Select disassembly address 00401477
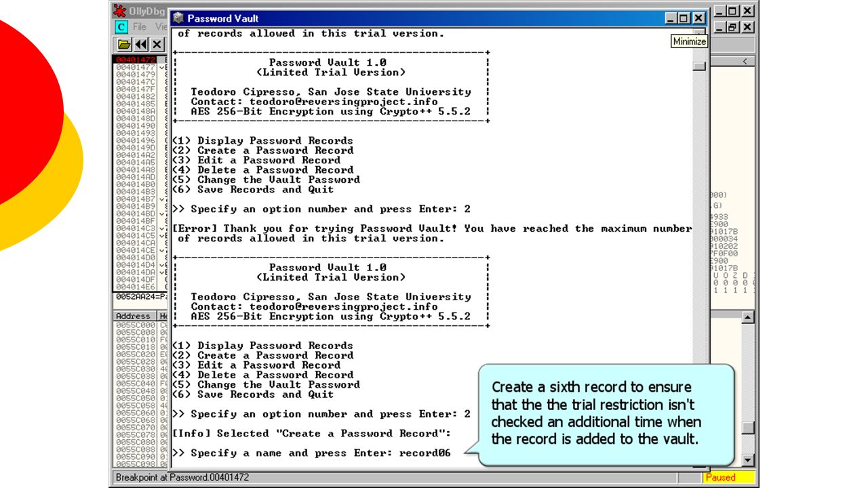868x488 pixels. 136,68
